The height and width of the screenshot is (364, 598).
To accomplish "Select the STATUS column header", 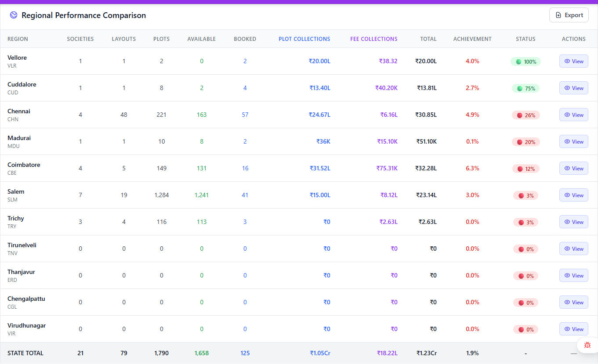I will pyautogui.click(x=526, y=39).
